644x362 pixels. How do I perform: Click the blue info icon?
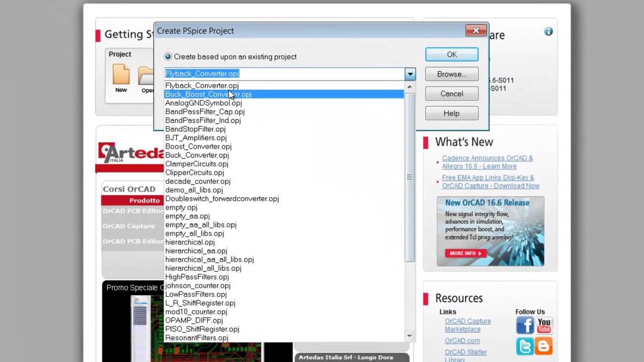coord(548,32)
